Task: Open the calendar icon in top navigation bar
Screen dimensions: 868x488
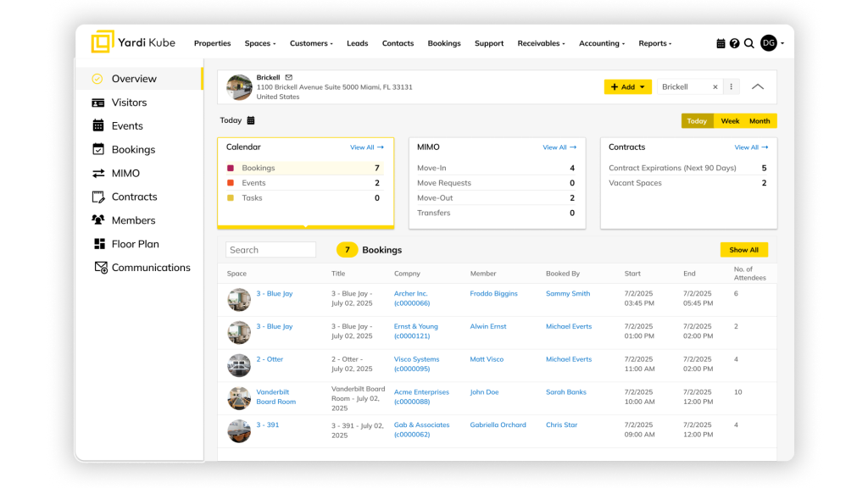Action: coord(721,43)
